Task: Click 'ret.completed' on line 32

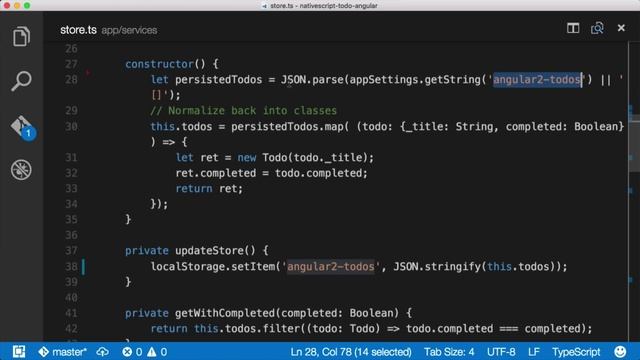Action: pyautogui.click(x=216, y=173)
